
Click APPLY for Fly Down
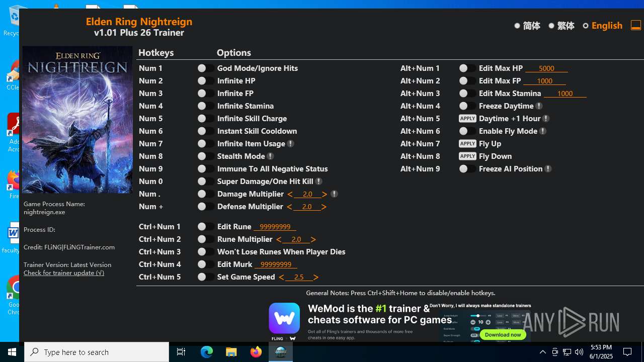(467, 156)
